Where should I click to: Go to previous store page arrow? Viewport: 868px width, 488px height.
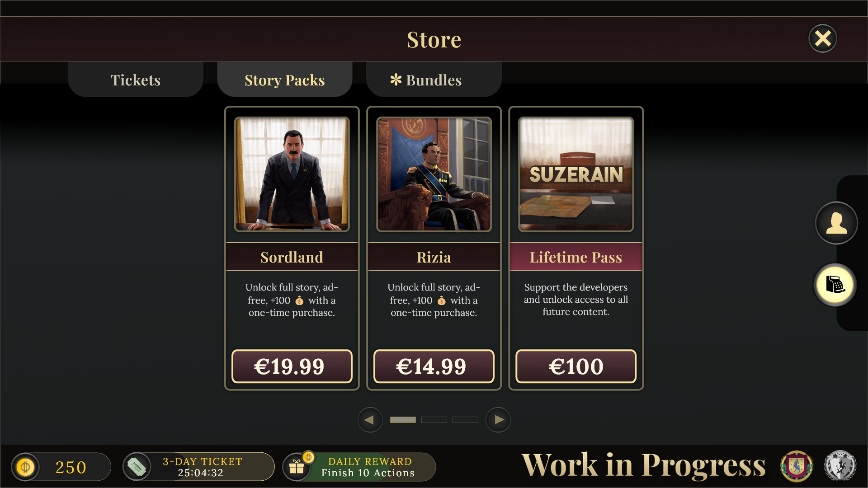pyautogui.click(x=370, y=420)
